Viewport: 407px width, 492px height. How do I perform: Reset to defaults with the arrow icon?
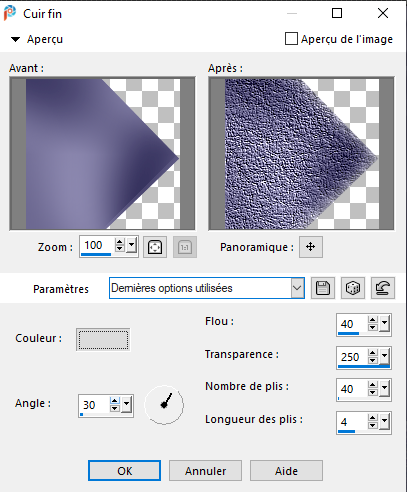point(383,288)
